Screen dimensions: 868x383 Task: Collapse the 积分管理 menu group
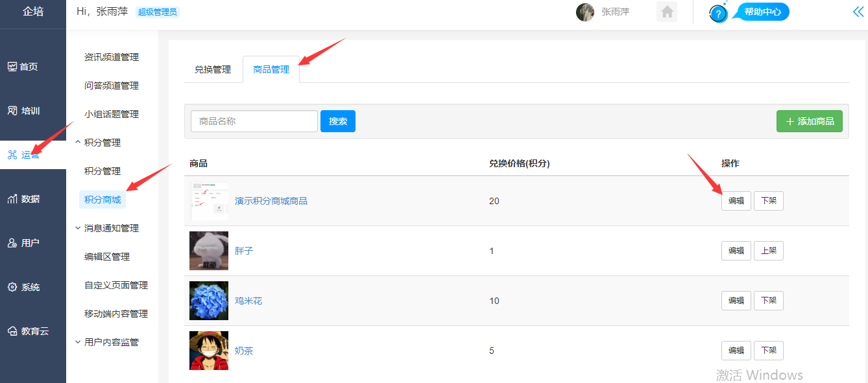coord(102,143)
